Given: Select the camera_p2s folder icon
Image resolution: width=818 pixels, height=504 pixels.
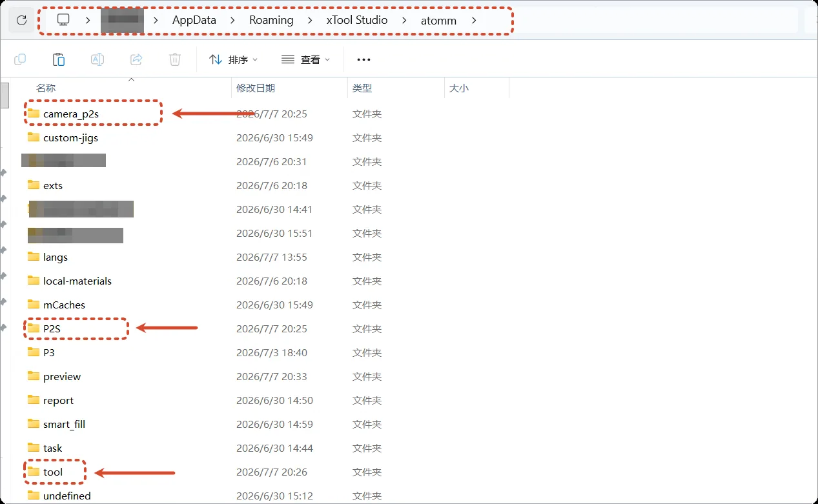Looking at the screenshot, I should pos(34,114).
